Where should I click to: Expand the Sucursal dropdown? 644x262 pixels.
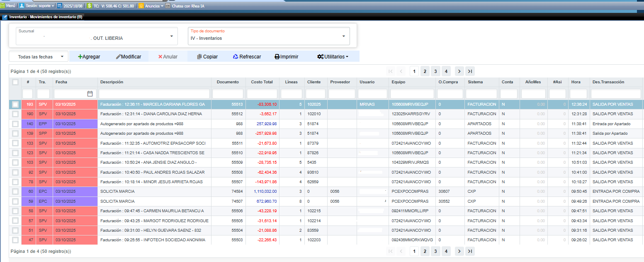[x=172, y=36]
